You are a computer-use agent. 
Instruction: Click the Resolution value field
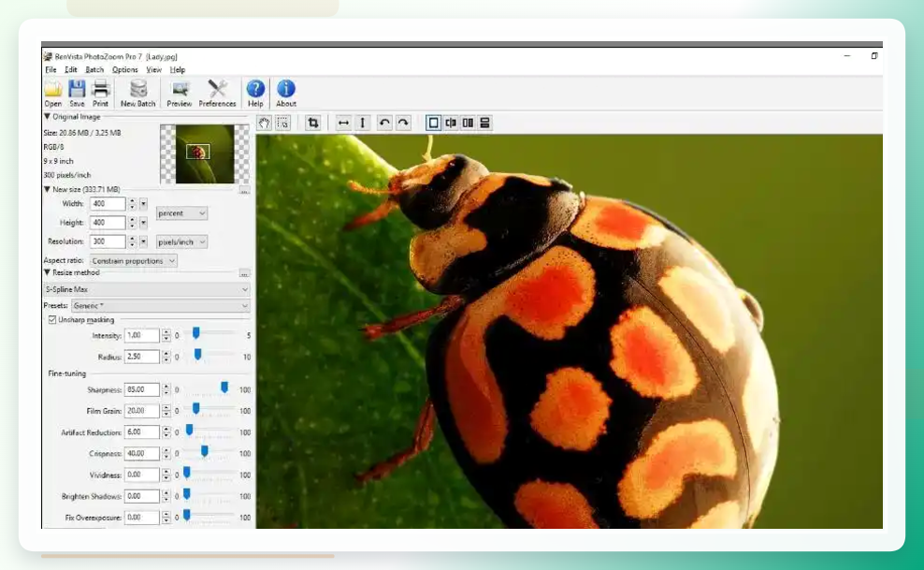[x=108, y=241]
